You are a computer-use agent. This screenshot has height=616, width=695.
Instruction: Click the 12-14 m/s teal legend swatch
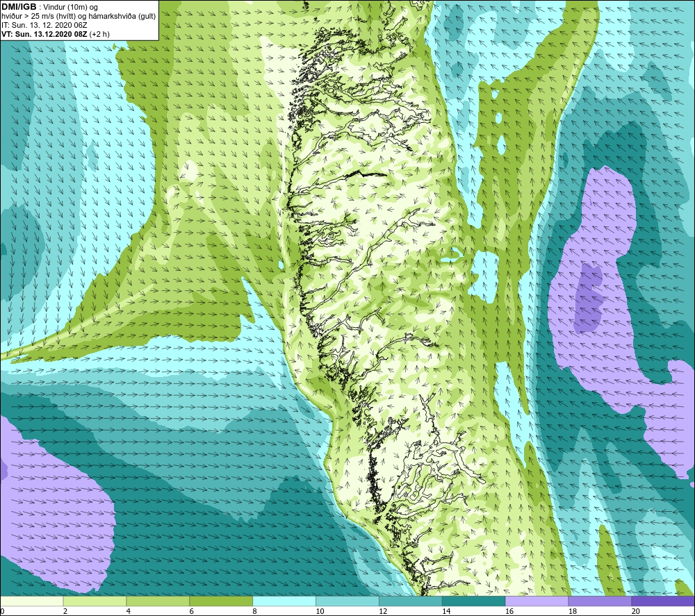(411, 601)
